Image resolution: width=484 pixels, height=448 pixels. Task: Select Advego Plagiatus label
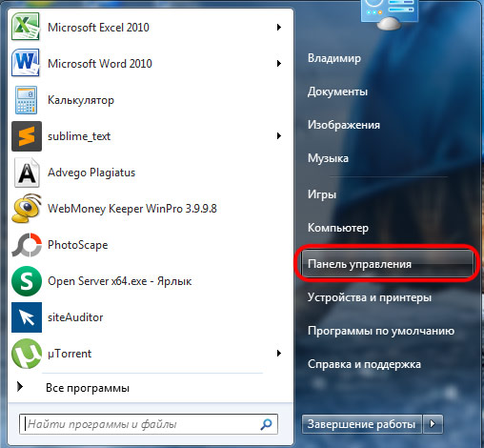pos(91,173)
